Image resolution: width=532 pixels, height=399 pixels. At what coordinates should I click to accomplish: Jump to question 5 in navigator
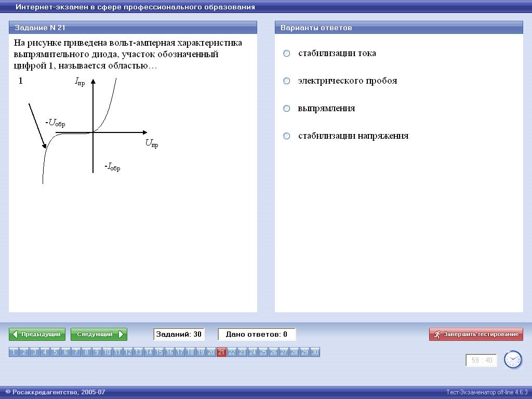click(x=55, y=352)
